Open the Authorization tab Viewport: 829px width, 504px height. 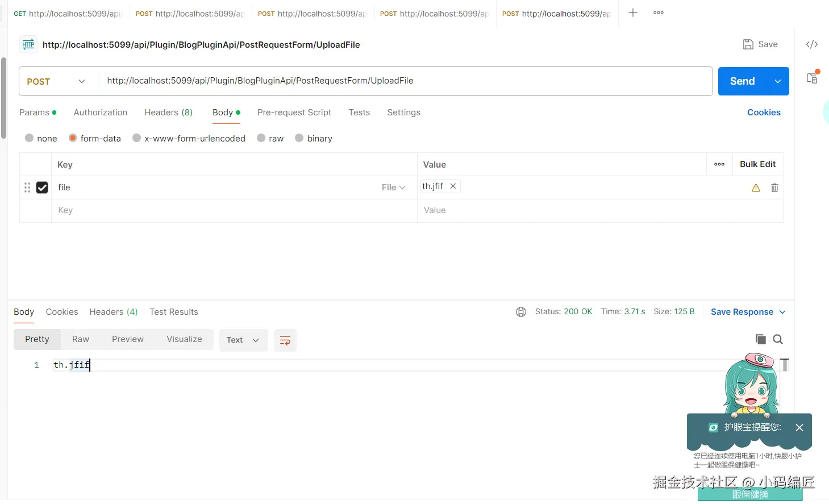101,113
